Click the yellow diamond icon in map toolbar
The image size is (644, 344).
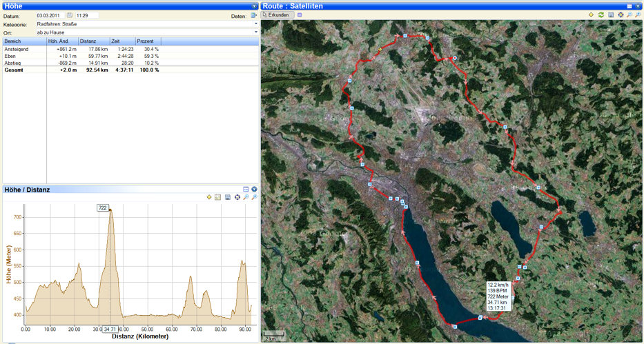591,14
